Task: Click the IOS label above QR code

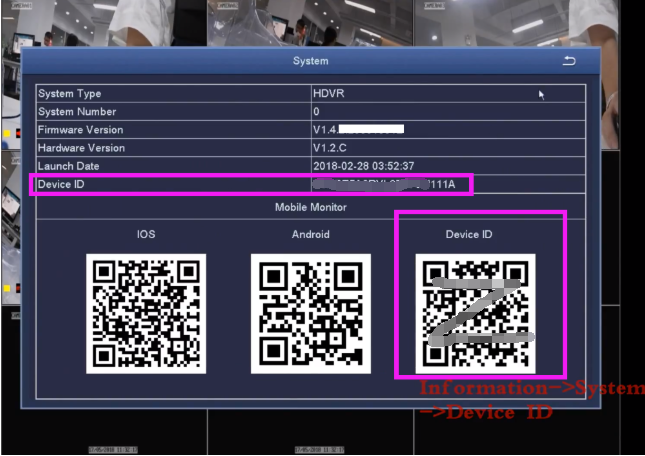Action: pos(146,234)
